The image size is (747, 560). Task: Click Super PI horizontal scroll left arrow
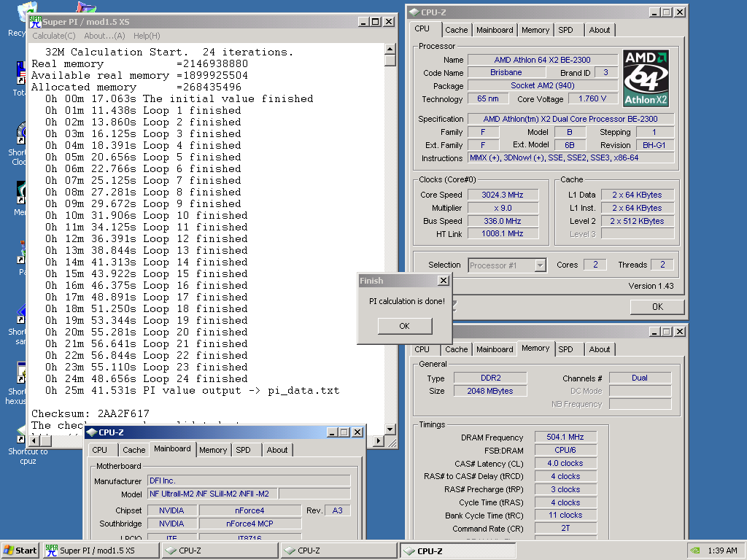tap(34, 441)
